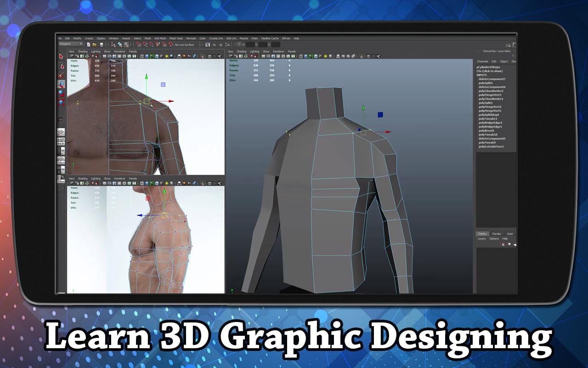The width and height of the screenshot is (588, 368).
Task: Toggle the No Live Surface magnet icon
Action: click(171, 45)
